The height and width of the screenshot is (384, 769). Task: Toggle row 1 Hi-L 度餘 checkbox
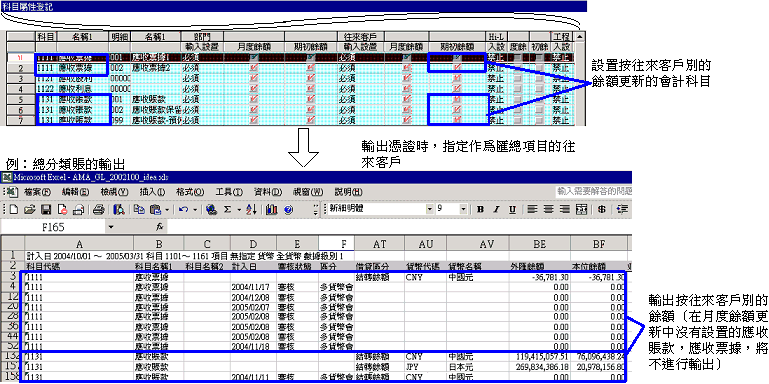[x=517, y=57]
